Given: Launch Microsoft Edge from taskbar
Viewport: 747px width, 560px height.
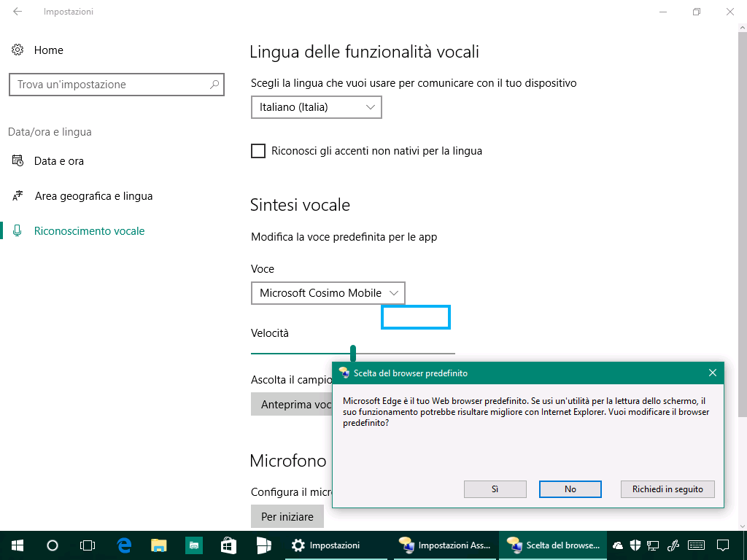Looking at the screenshot, I should (124, 545).
